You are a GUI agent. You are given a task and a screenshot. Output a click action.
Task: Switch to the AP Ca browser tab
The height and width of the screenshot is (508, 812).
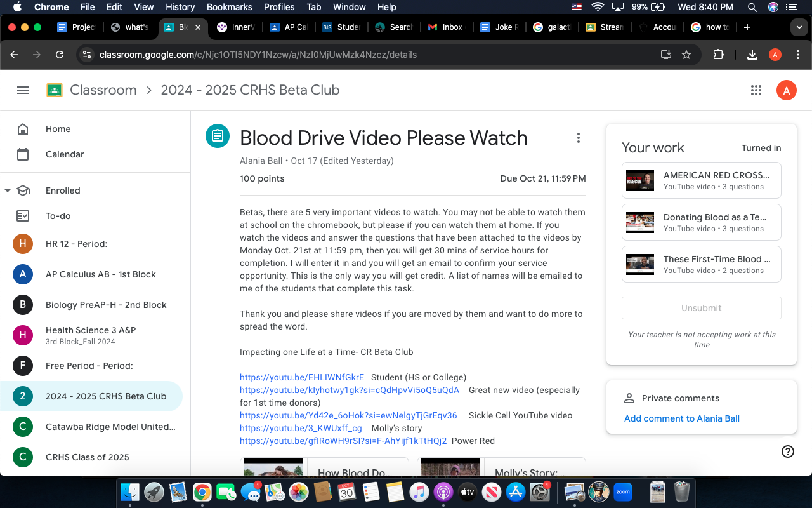tap(289, 27)
